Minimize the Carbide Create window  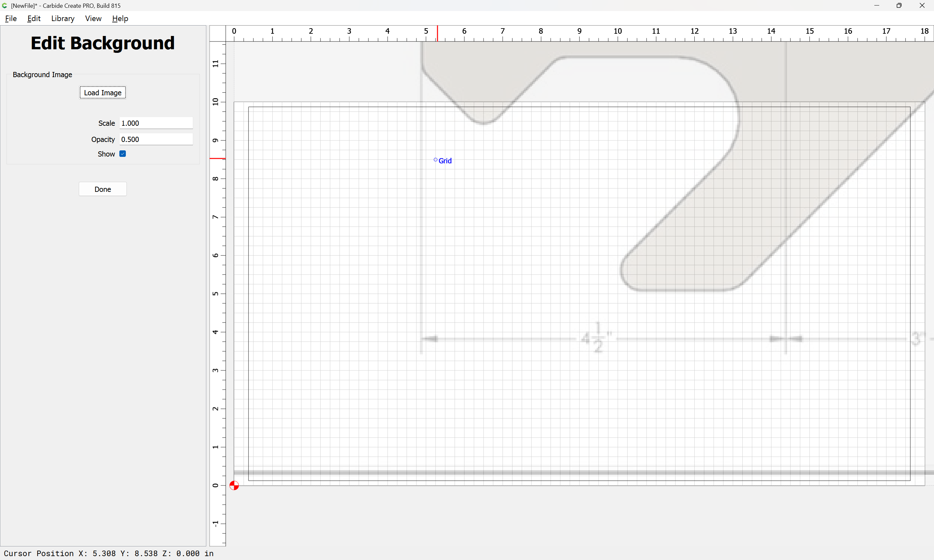[877, 5]
